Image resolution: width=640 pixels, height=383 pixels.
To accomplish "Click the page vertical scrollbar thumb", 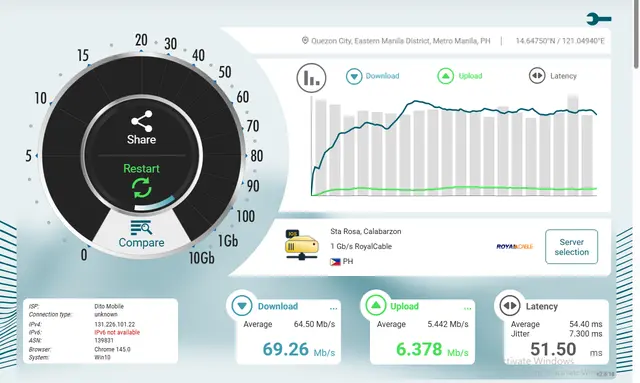I will [x=636, y=35].
